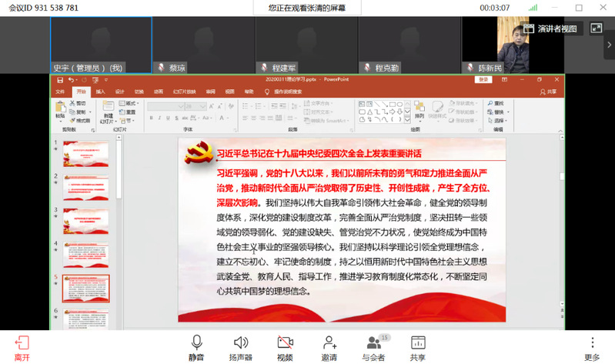
Task: Open the font size dropdown
Action: point(202,106)
